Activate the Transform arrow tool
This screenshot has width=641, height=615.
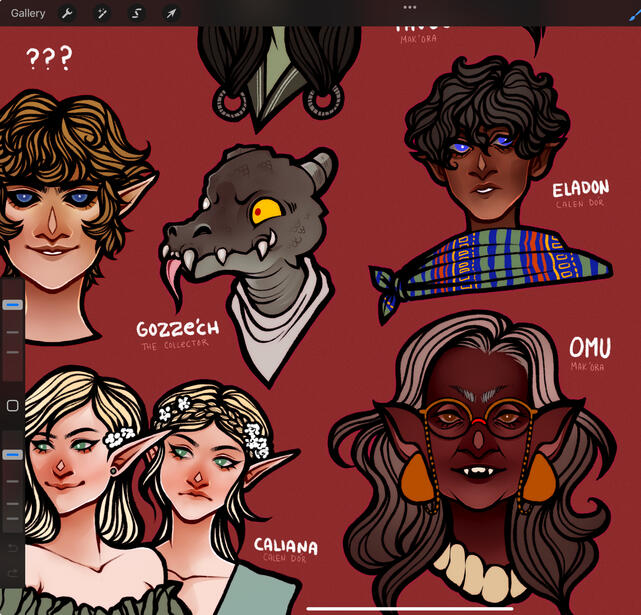[171, 14]
